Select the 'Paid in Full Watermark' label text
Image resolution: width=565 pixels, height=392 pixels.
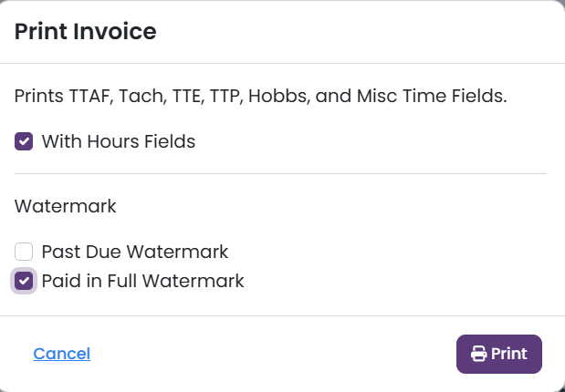(x=143, y=281)
